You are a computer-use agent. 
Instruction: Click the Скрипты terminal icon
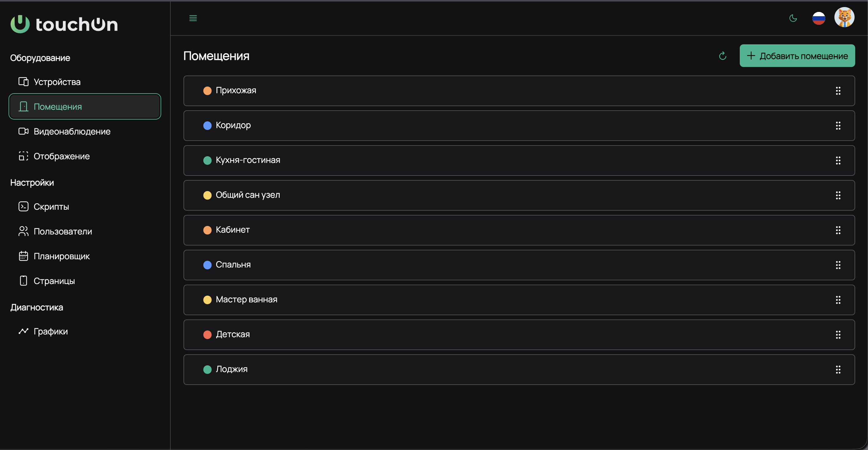(23, 206)
